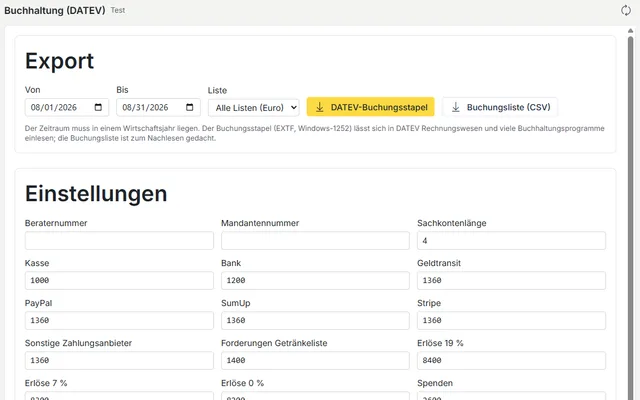This screenshot has height=400, width=640.
Task: Open the calendar picker in Bis field
Action: [189, 107]
